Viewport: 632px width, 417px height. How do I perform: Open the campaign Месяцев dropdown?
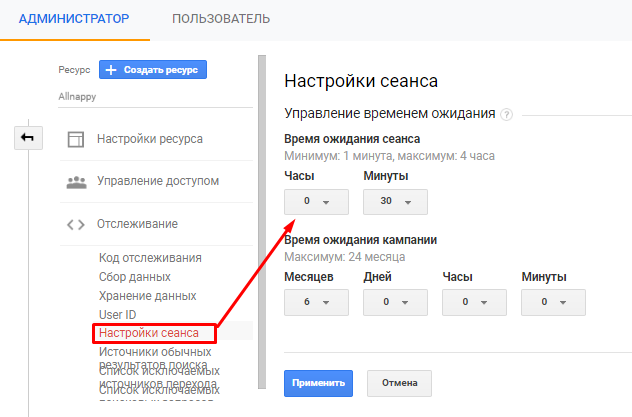pos(316,302)
